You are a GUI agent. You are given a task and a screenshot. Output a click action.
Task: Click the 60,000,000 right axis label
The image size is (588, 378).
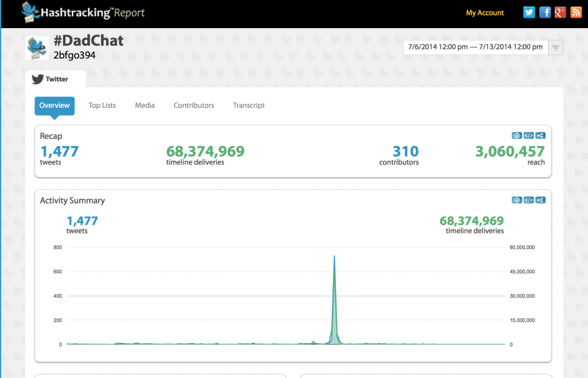522,247
